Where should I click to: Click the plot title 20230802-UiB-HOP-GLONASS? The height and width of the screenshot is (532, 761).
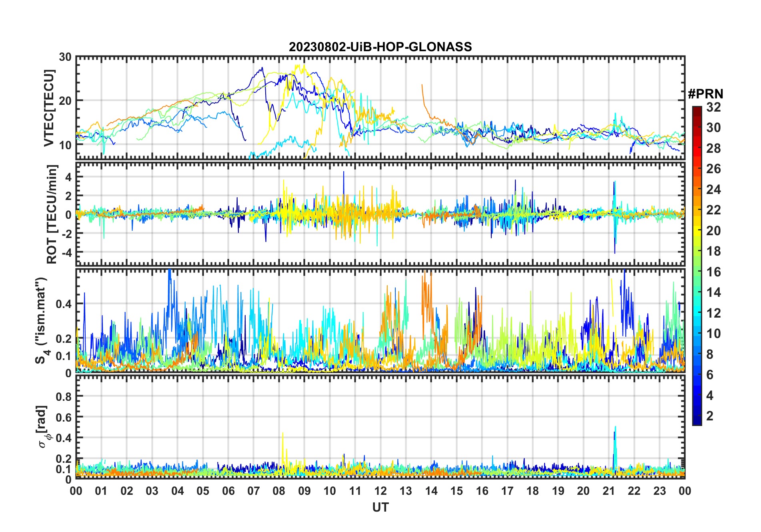tap(380, 47)
